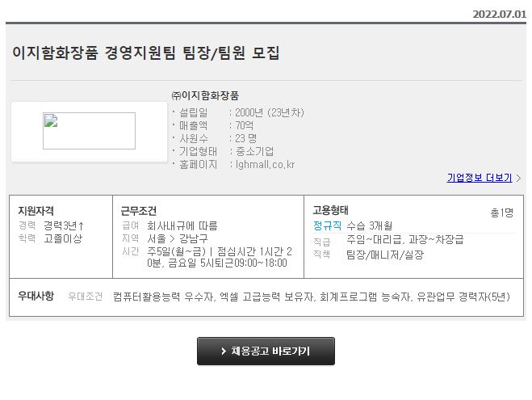This screenshot has height=400, width=532.
Task: Click the location 서울 > 강남구
Action: [178, 238]
